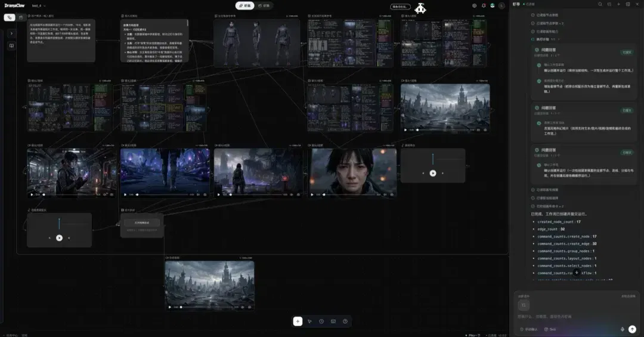Click the white add node plus button
The image size is (644, 337).
pos(298,321)
